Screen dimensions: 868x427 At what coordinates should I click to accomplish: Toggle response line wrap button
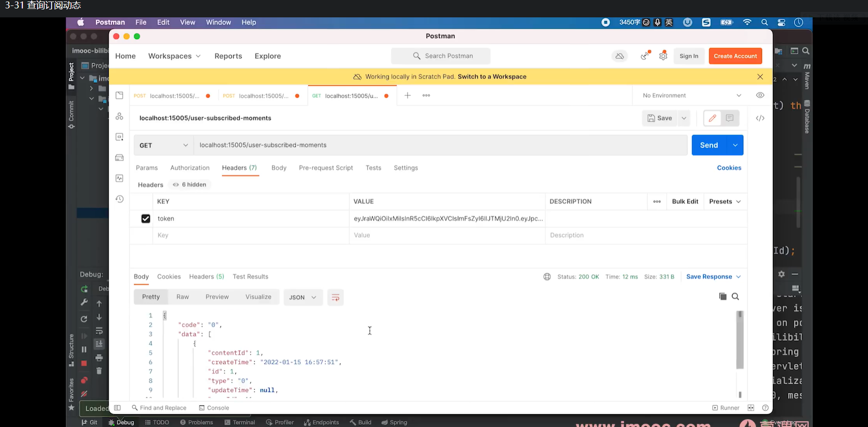click(335, 297)
